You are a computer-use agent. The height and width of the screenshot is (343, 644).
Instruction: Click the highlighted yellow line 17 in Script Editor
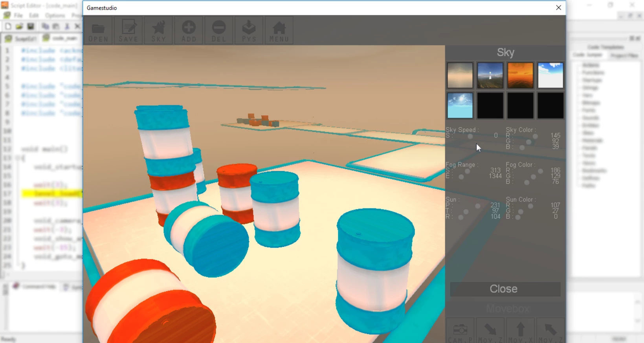click(52, 193)
